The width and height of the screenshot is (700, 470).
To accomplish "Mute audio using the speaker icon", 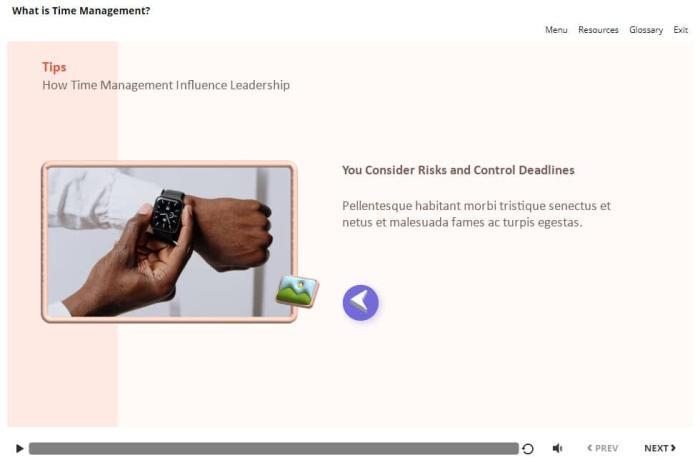I will [x=558, y=448].
